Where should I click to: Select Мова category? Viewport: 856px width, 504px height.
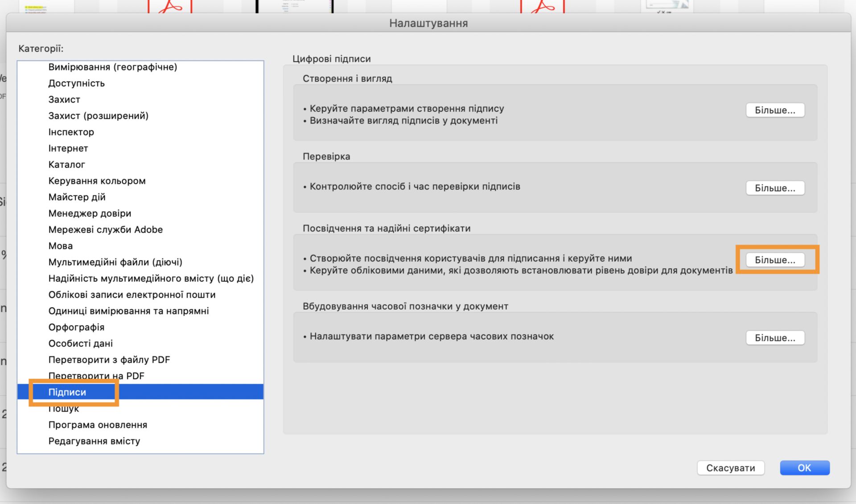[60, 246]
